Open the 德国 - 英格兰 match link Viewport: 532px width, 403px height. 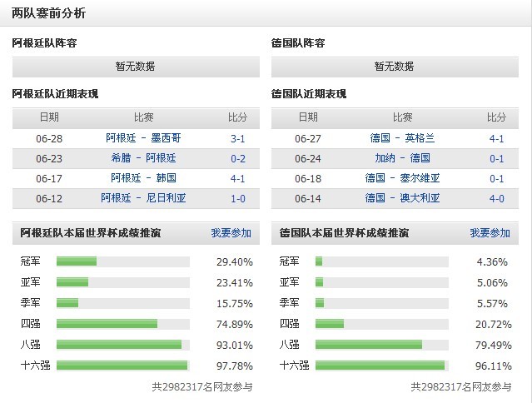pyautogui.click(x=402, y=138)
